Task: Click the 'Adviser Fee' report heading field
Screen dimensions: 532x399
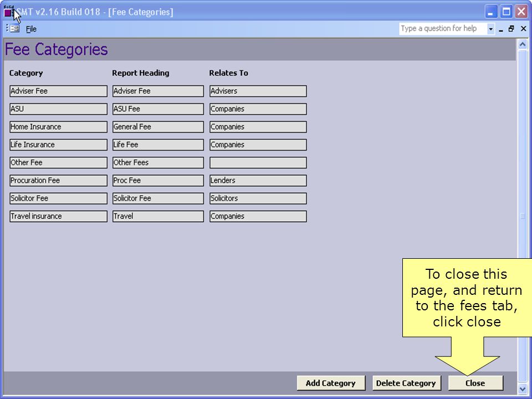Action: tap(158, 91)
